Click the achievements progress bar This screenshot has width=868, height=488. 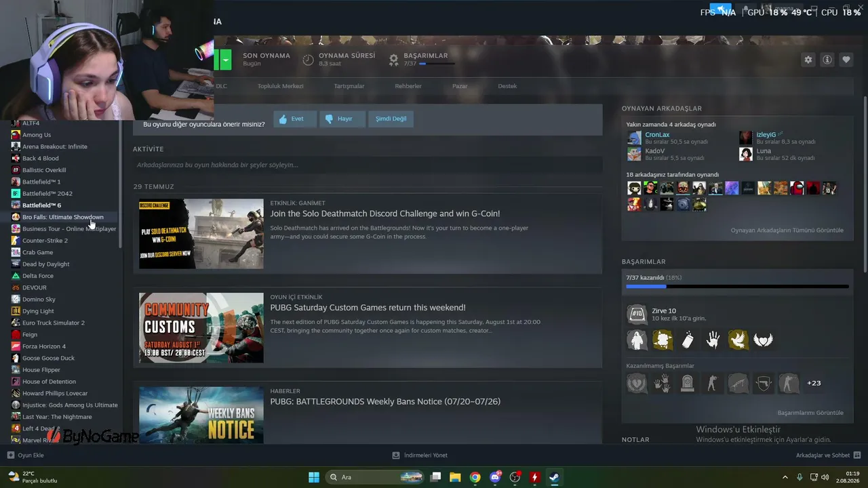(x=737, y=287)
